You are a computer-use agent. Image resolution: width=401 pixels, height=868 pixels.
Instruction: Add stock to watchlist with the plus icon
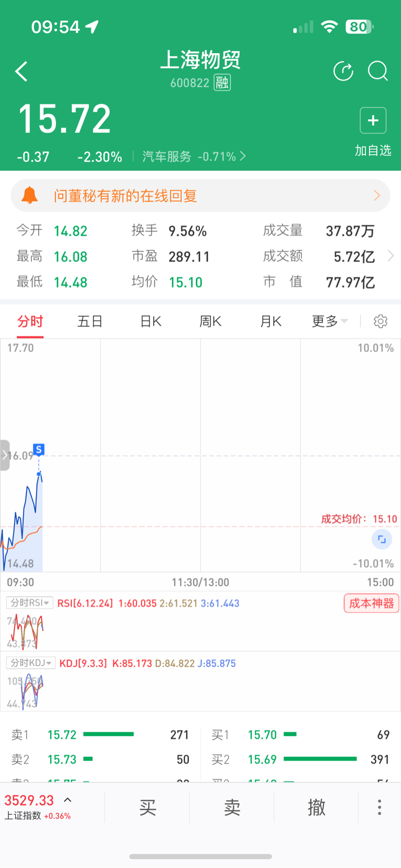(x=373, y=121)
